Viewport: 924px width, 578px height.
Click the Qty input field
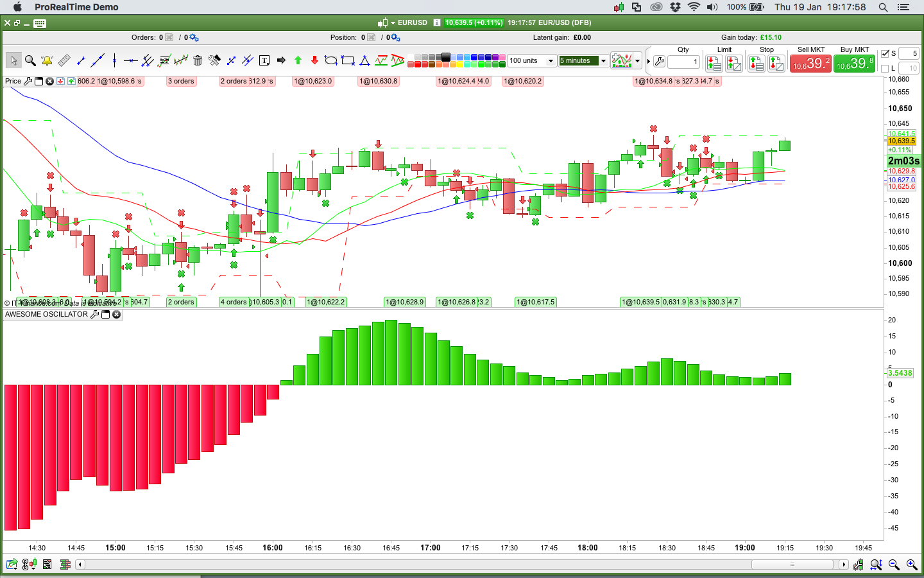coord(683,62)
